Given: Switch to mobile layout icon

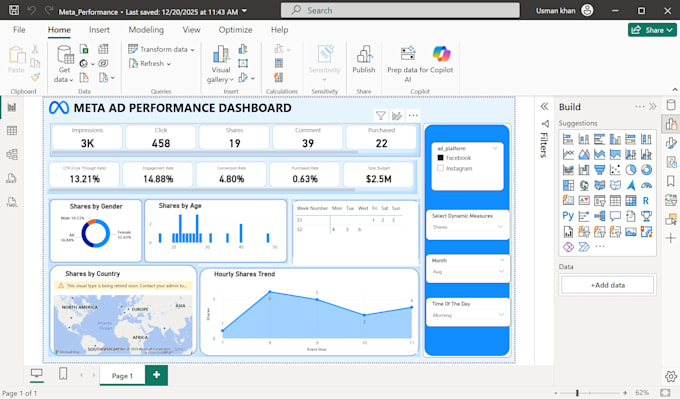Looking at the screenshot, I should coord(63,374).
